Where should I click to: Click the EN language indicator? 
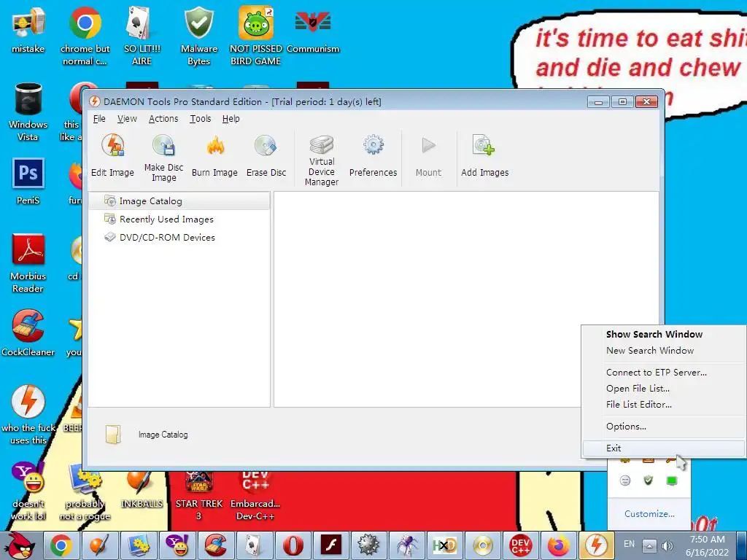tap(629, 544)
